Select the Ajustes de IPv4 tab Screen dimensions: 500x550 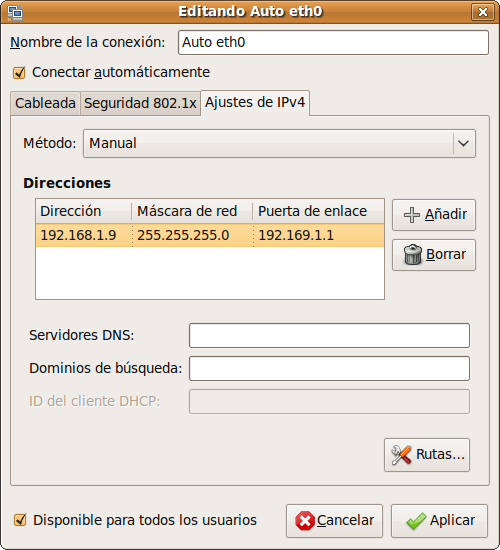(255, 102)
